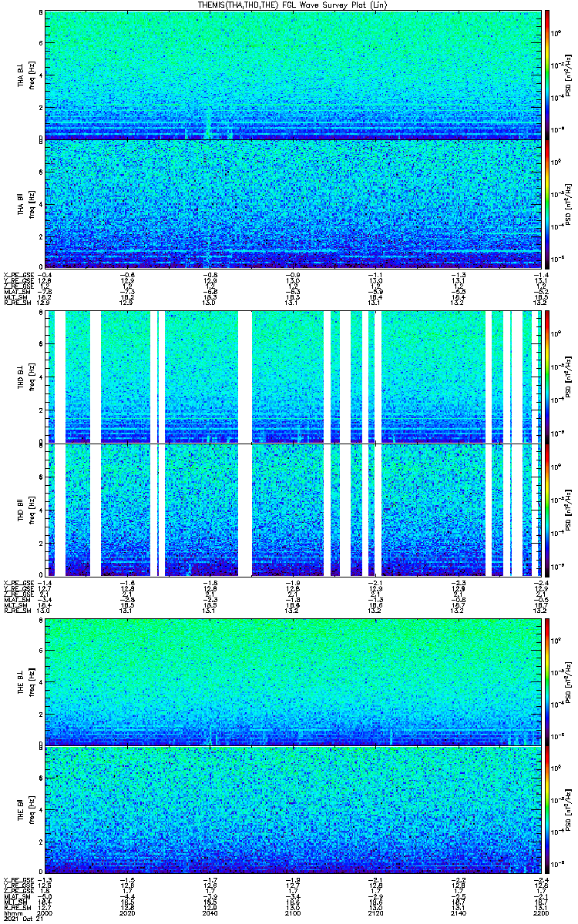Click the 2120 time tick label
578x924 pixels.
pyautogui.click(x=375, y=912)
